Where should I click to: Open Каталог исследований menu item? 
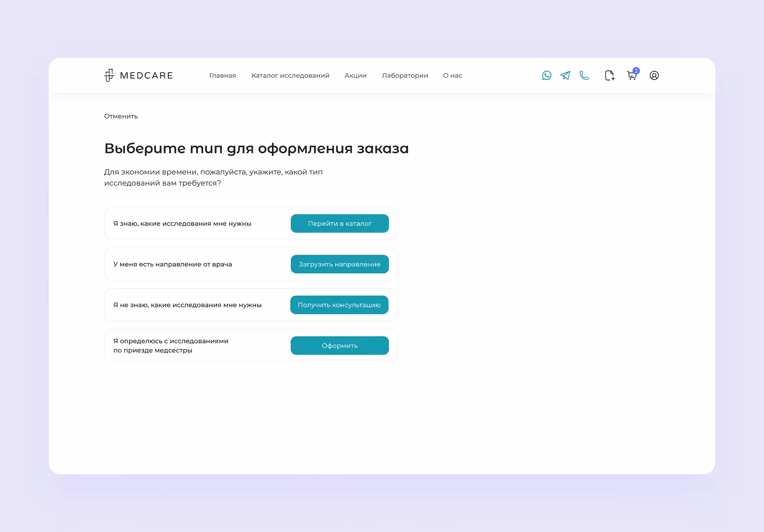[x=290, y=76]
